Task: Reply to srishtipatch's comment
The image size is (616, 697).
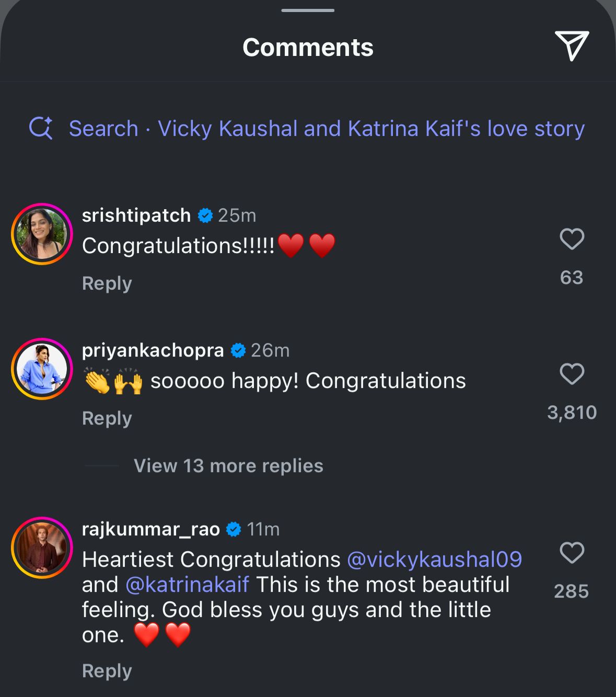Action: point(107,283)
